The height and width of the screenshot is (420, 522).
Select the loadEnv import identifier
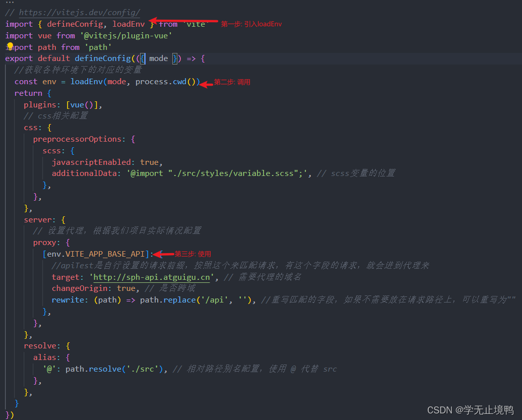pos(128,24)
